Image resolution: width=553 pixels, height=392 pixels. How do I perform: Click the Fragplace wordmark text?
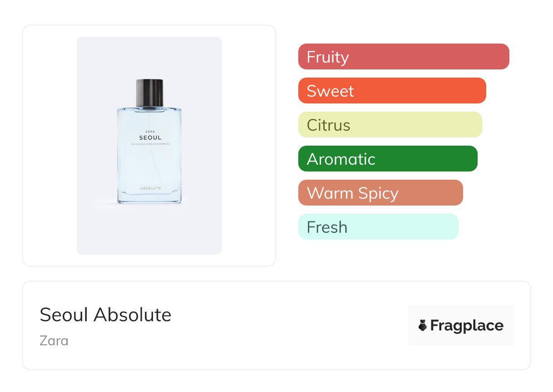tap(466, 325)
